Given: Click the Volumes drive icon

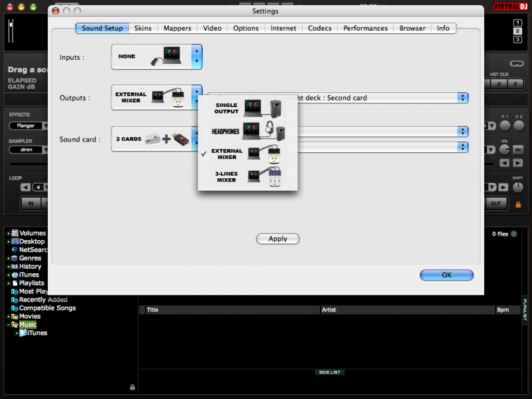Looking at the screenshot, I should [14, 233].
